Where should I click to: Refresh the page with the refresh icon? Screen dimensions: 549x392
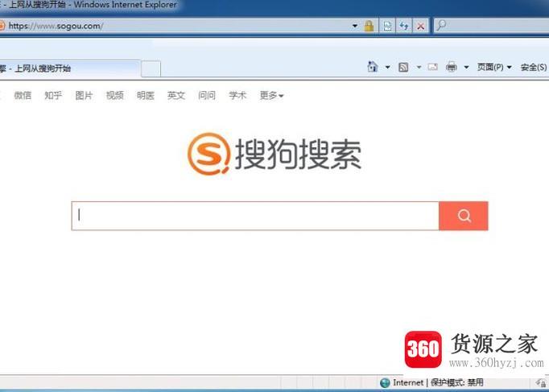pyautogui.click(x=404, y=26)
